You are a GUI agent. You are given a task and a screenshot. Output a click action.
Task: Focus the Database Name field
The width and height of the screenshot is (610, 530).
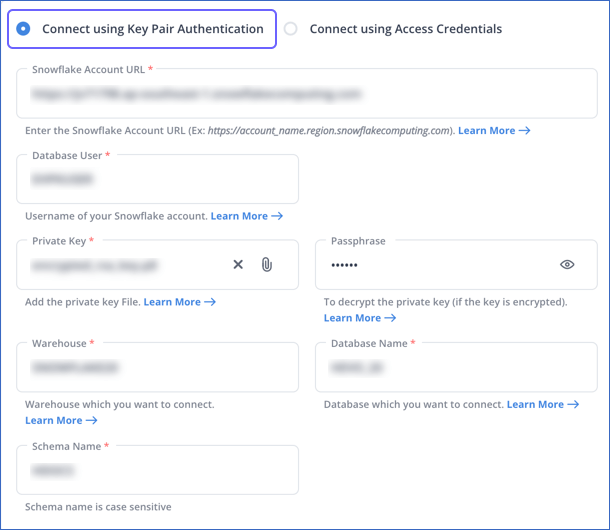[456, 367]
